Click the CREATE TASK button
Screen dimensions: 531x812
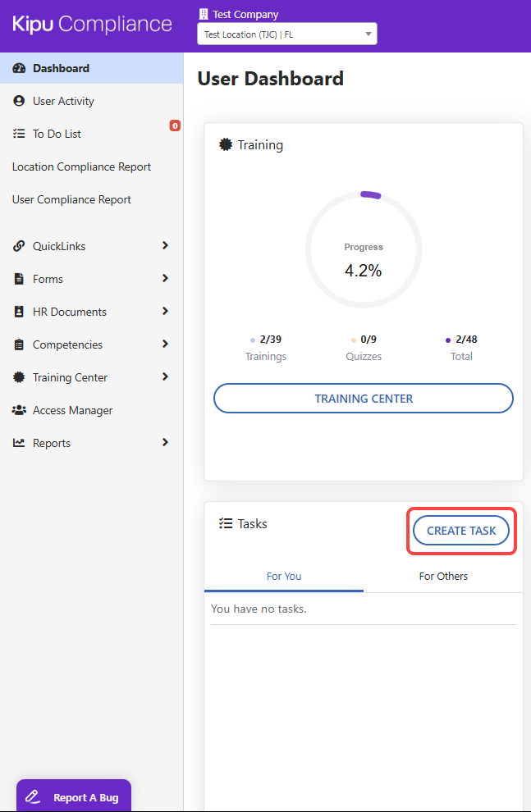461,531
